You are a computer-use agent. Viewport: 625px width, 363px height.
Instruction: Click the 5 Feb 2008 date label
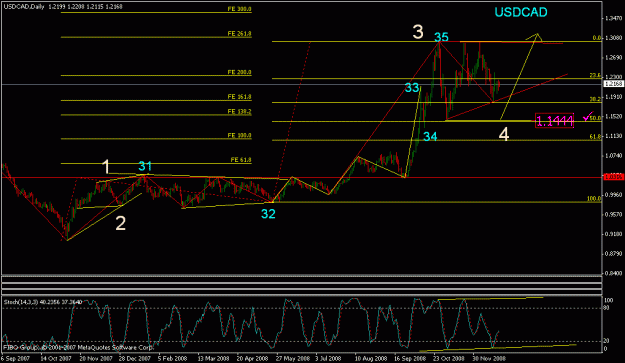pos(173,358)
